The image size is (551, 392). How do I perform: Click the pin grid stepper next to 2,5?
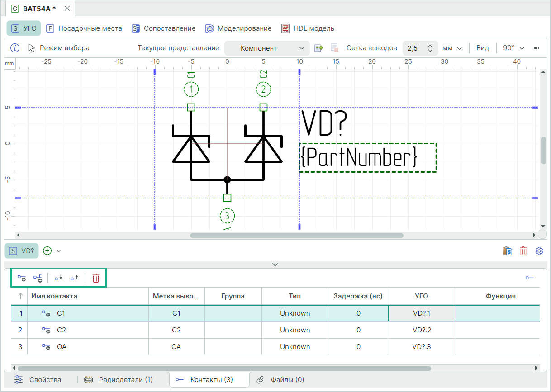430,48
